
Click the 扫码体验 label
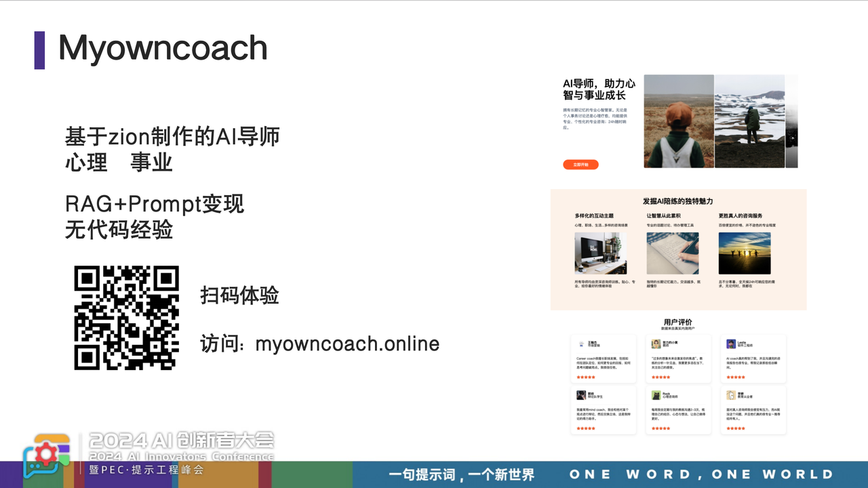tap(240, 296)
